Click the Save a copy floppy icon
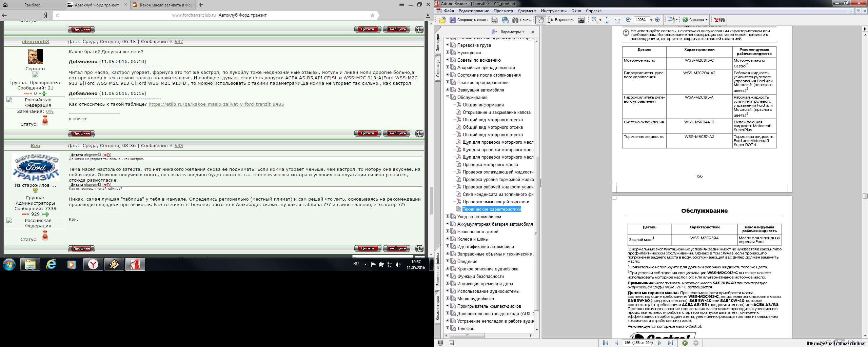The height and width of the screenshot is (347, 868). pos(452,20)
